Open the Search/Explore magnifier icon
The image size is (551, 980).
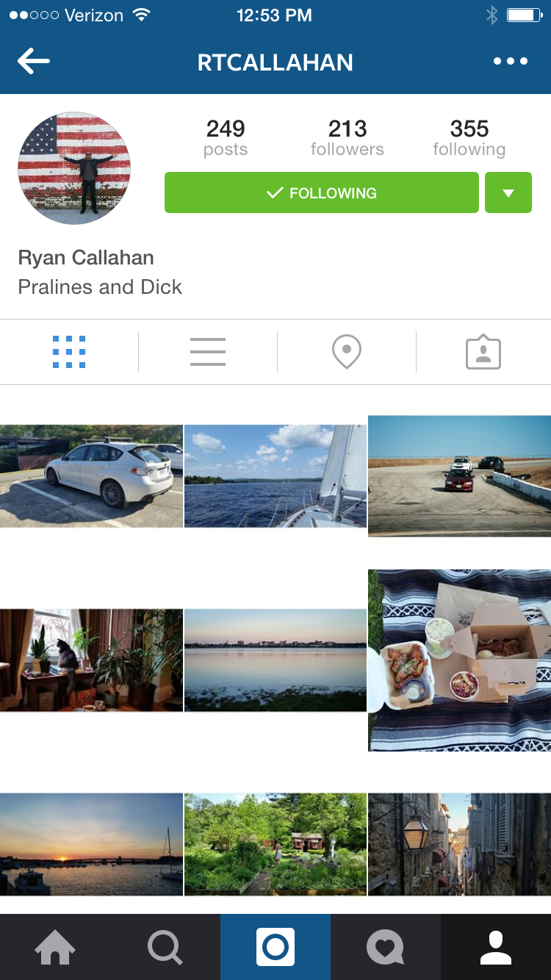click(165, 948)
